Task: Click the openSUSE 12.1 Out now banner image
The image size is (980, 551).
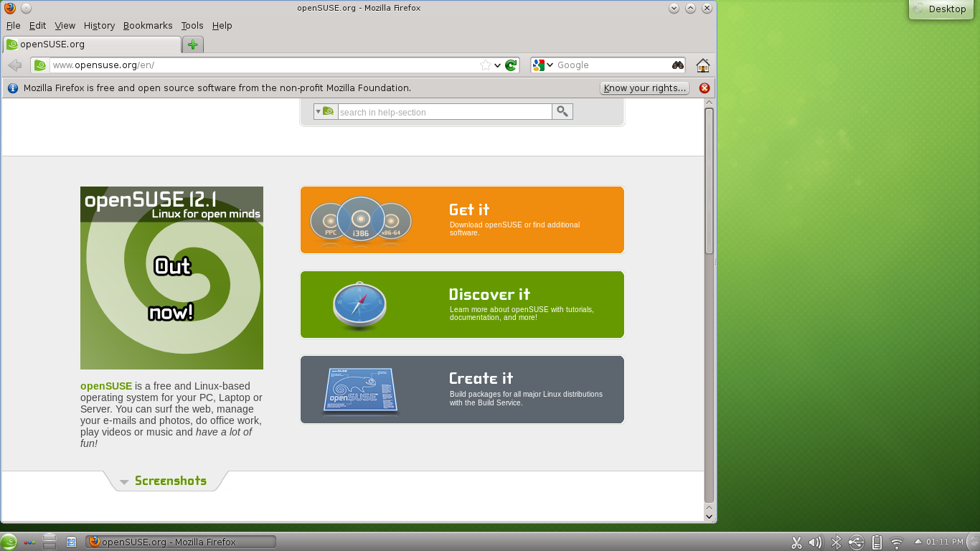Action: click(171, 278)
